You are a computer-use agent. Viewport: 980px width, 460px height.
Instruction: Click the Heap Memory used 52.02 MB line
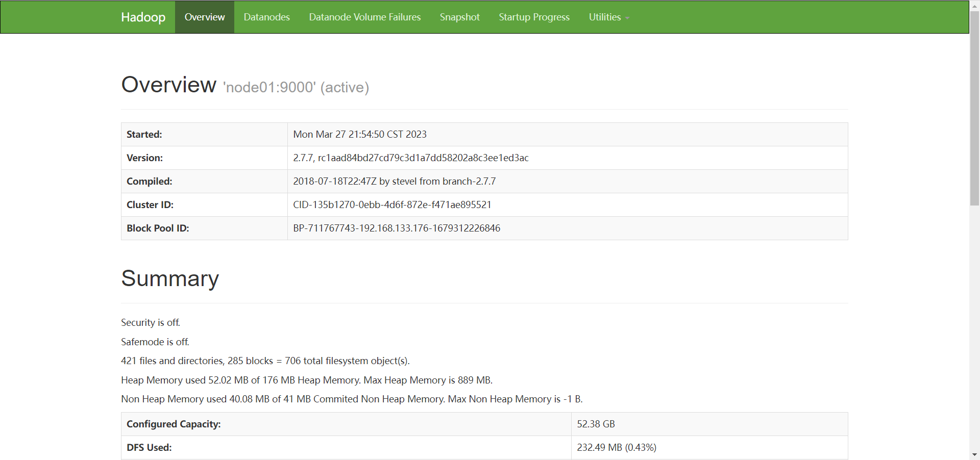click(307, 380)
